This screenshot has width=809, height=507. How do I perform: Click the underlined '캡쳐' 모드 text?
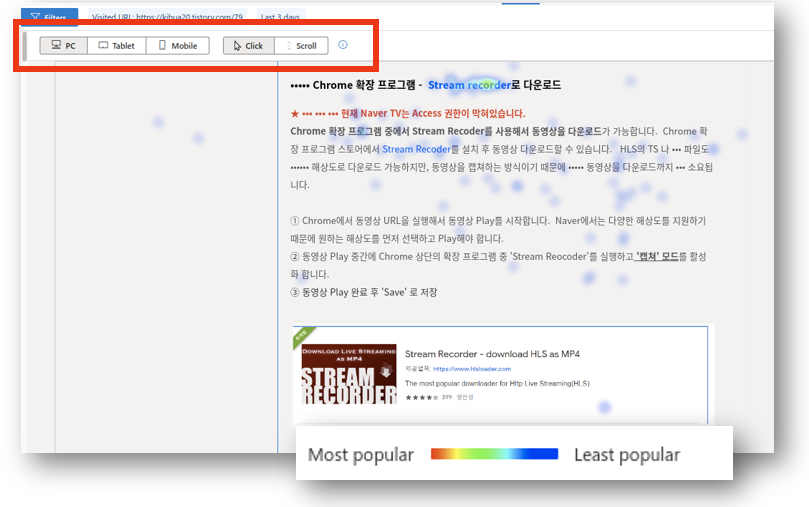[657, 256]
